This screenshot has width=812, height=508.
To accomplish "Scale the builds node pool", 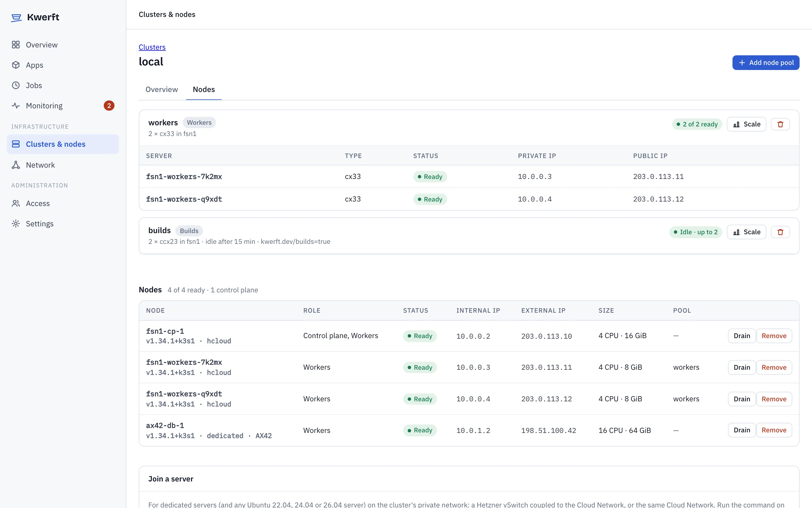I will pos(747,232).
